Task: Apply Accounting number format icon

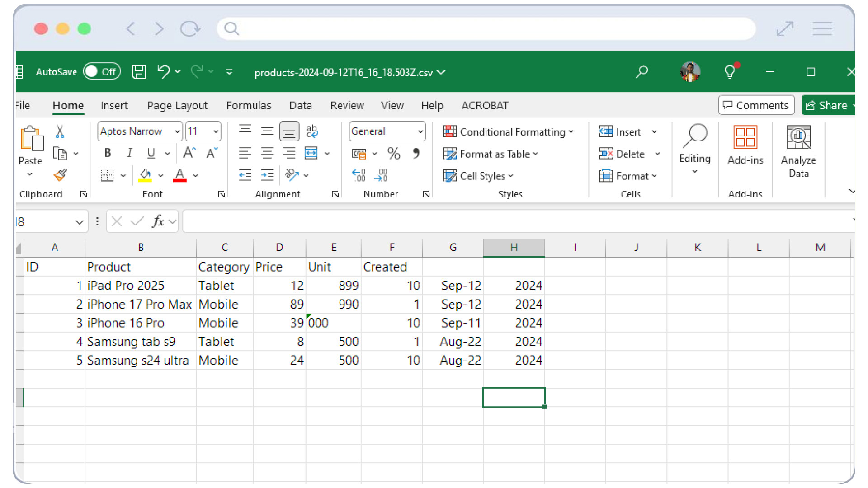Action: (359, 154)
